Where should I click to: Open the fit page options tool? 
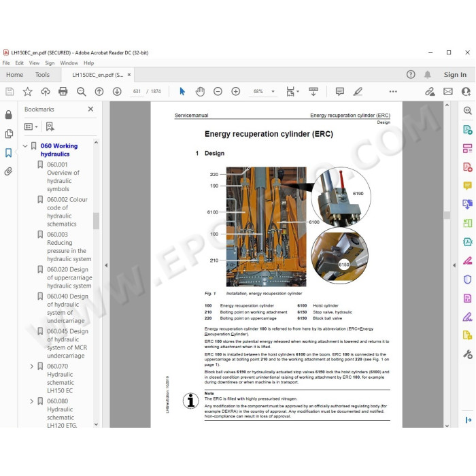[x=292, y=91]
